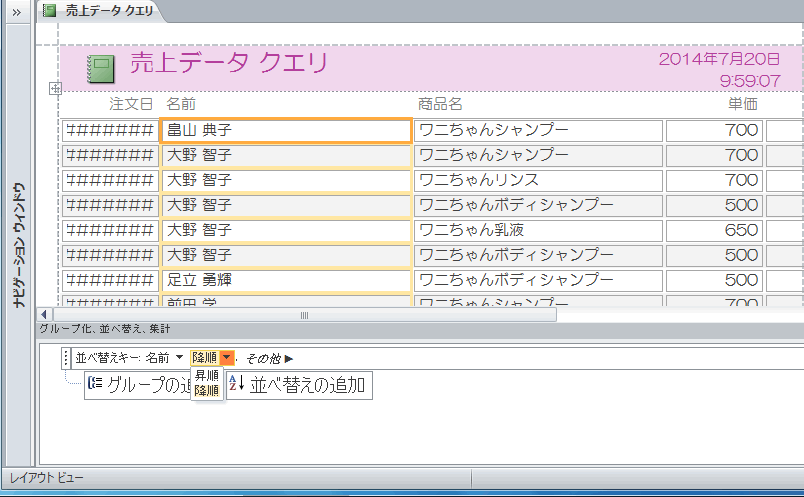The height and width of the screenshot is (497, 804).
Task: Select the product cell ワニちゃん乳液
Action: (x=538, y=230)
